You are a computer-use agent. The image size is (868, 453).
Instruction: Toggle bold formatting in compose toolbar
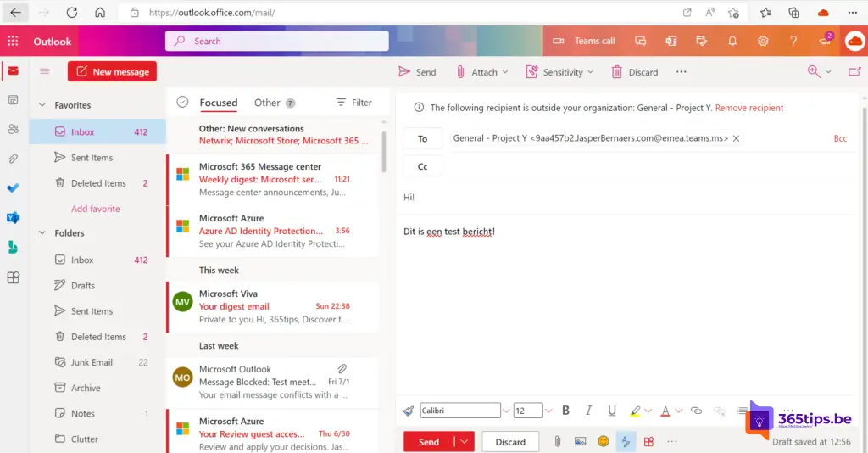[x=566, y=411]
